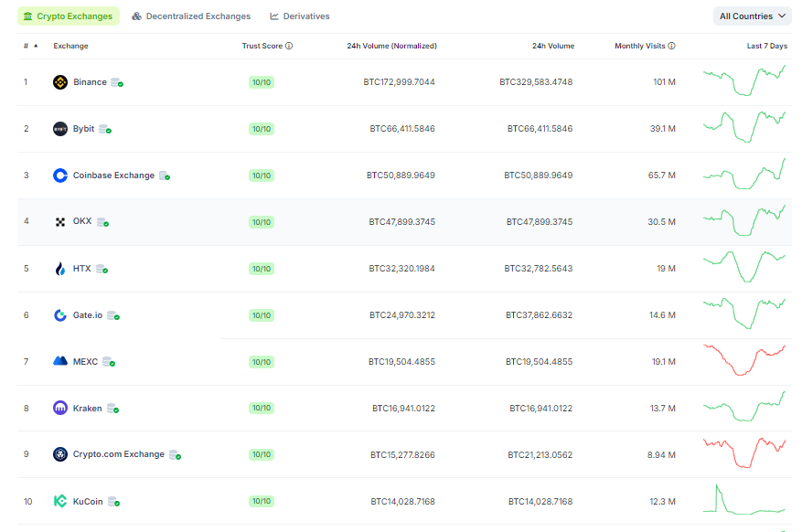Click the Trust Score column header text
Image resolution: width=802 pixels, height=532 pixels.
coord(262,46)
